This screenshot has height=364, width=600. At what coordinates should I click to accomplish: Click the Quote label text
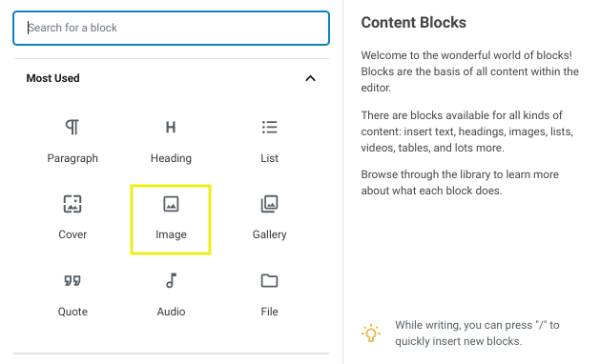point(72,312)
